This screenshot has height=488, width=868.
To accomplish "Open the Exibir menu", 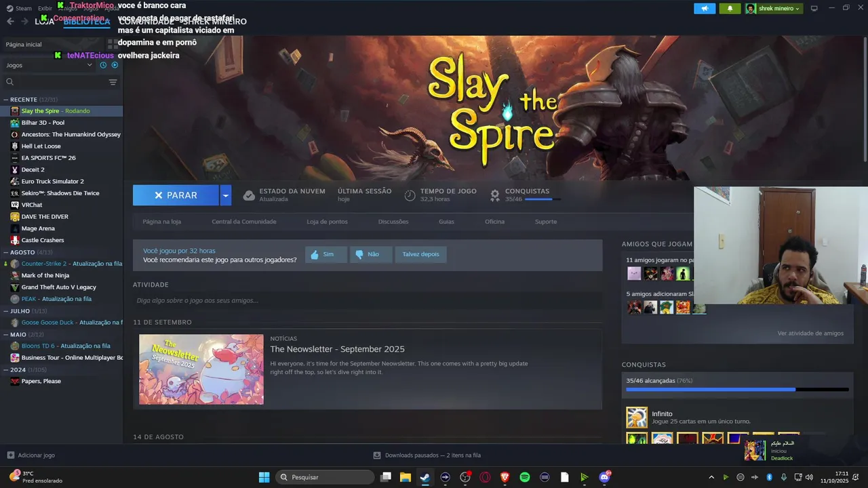I will 45,8.
